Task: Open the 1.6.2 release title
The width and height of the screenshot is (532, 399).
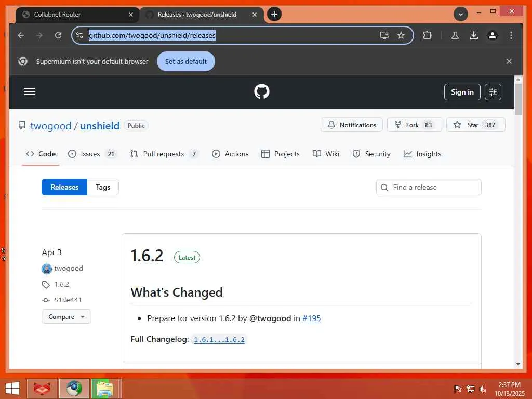Action: (147, 256)
